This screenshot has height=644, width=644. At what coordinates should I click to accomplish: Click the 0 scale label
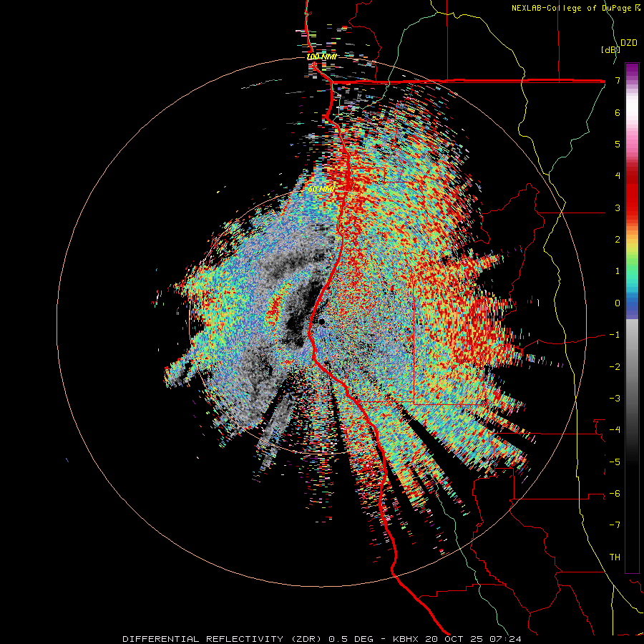coord(618,303)
